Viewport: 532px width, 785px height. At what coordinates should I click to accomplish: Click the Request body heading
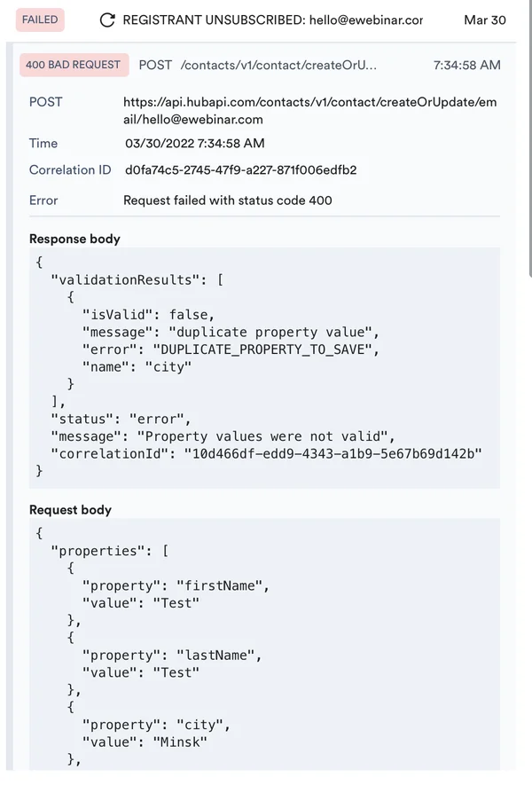pyautogui.click(x=70, y=510)
